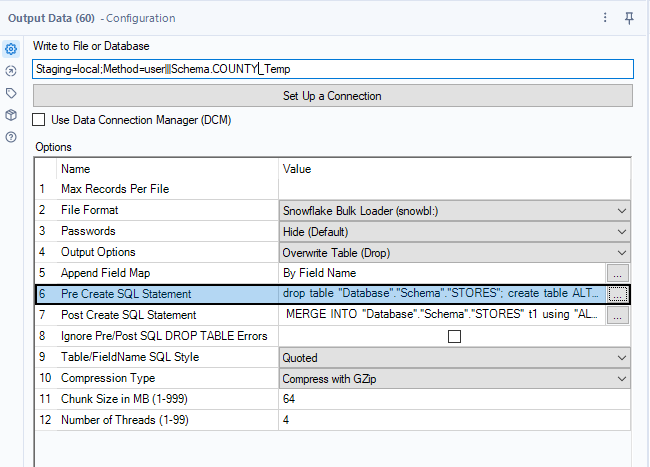The width and height of the screenshot is (650, 467).
Task: Open the File Format dropdown
Action: click(x=455, y=211)
